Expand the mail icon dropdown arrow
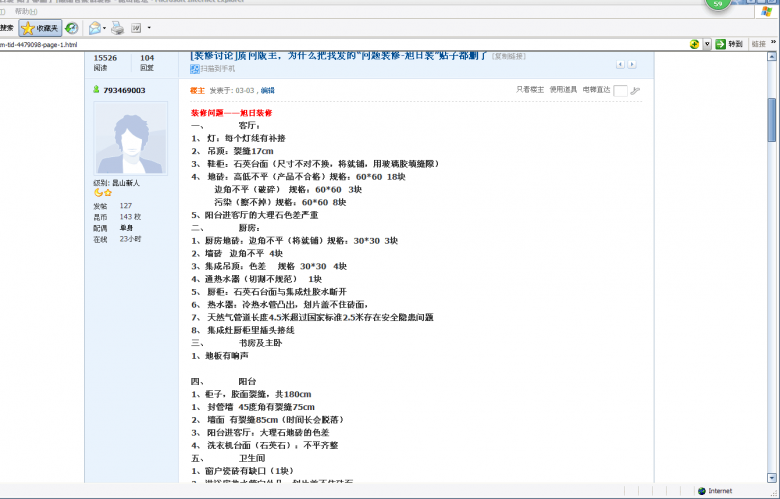 [104, 28]
